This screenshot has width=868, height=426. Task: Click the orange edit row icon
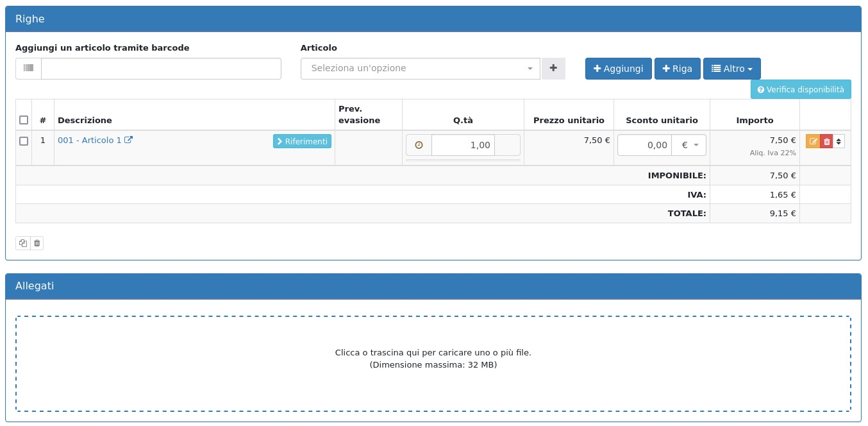(813, 142)
